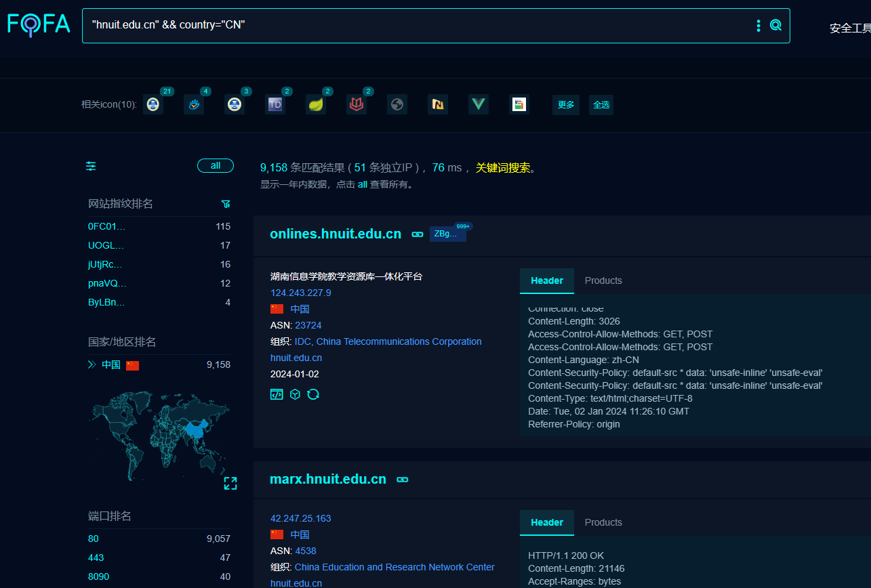871x588 pixels.
Task: Expand the world map to fullscreen
Action: [230, 483]
